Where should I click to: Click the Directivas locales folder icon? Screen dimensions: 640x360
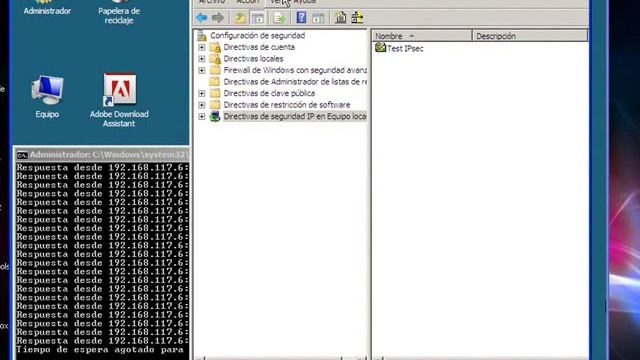pyautogui.click(x=215, y=59)
